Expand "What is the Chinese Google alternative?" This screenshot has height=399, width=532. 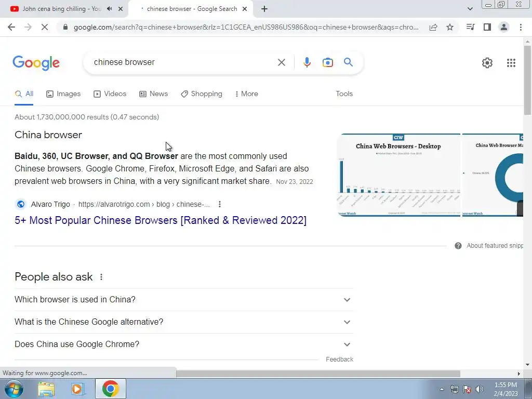point(184,322)
